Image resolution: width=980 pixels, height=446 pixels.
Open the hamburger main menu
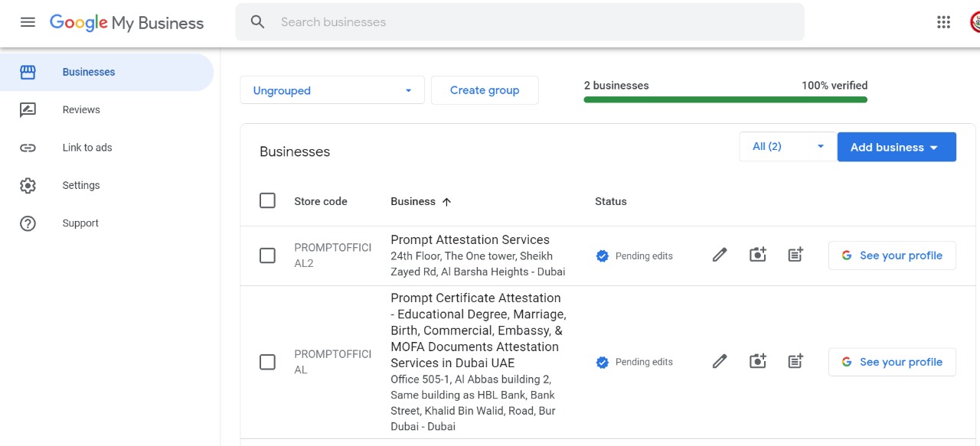coord(28,22)
